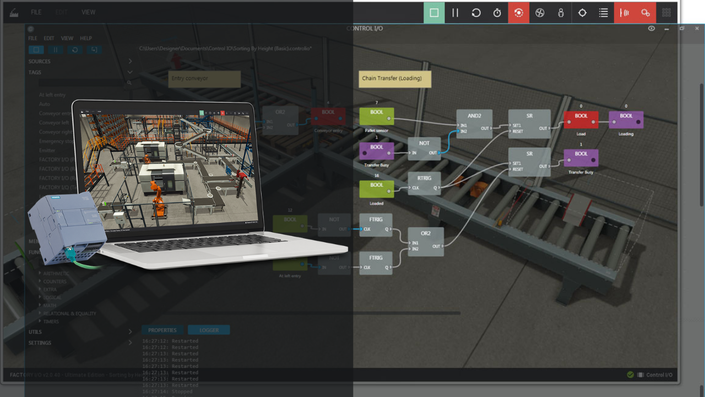Select the fly camera propeller icon
This screenshot has height=397, width=705.
(540, 13)
